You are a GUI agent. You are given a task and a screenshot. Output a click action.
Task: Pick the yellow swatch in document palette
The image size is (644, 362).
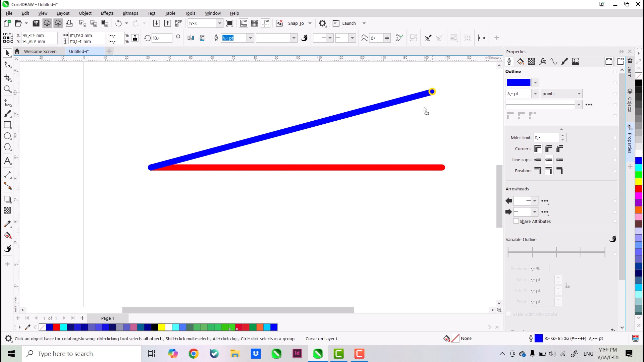coord(162,327)
